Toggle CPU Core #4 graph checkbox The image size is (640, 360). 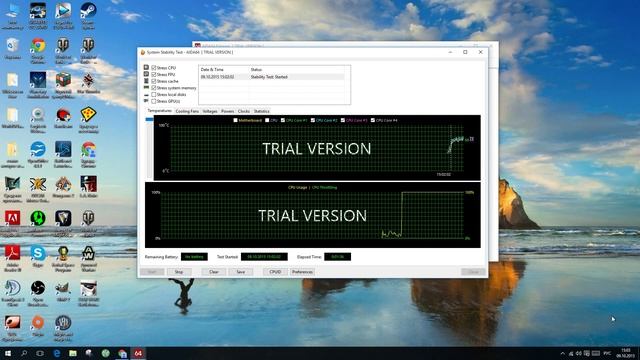(373, 120)
